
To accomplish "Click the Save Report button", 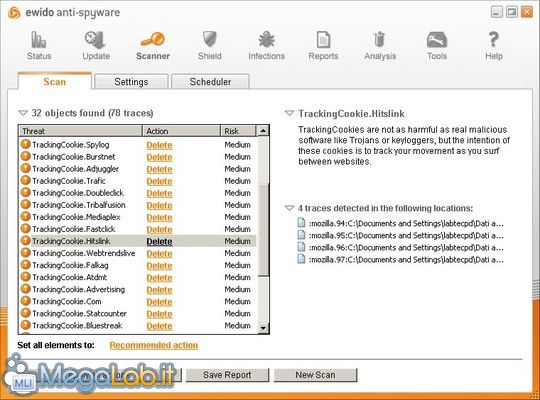I will (x=227, y=375).
